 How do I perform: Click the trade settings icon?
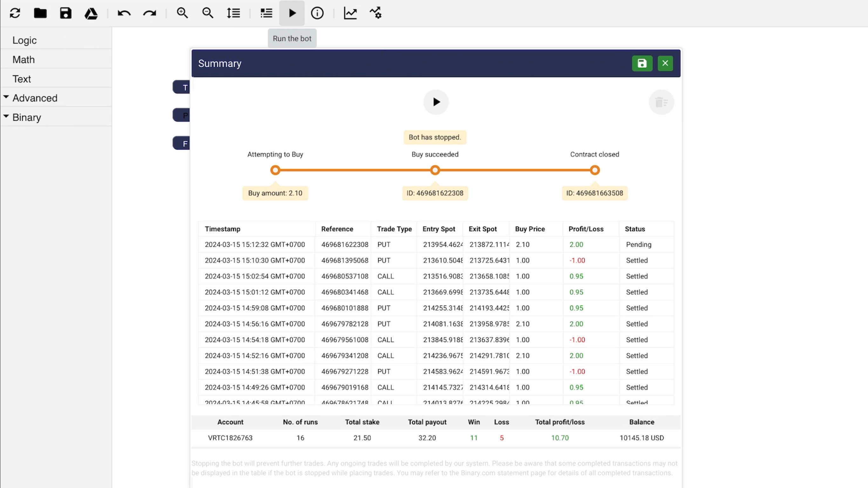click(x=375, y=13)
